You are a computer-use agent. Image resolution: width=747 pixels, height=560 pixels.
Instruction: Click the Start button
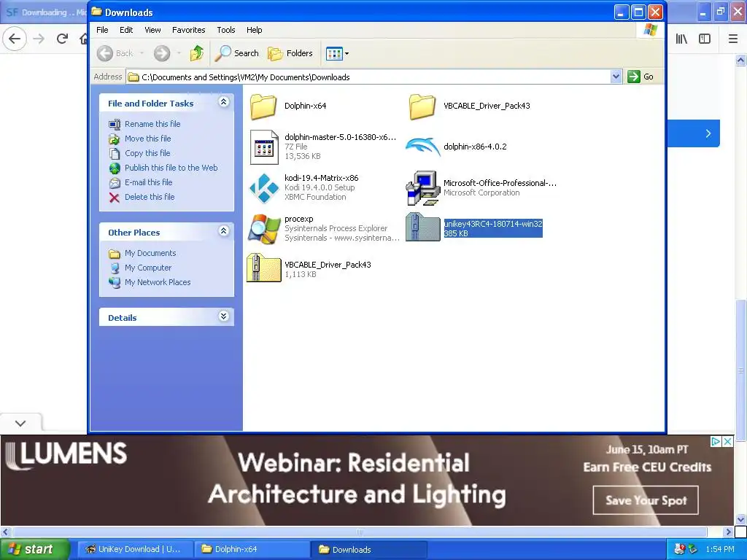(x=34, y=550)
